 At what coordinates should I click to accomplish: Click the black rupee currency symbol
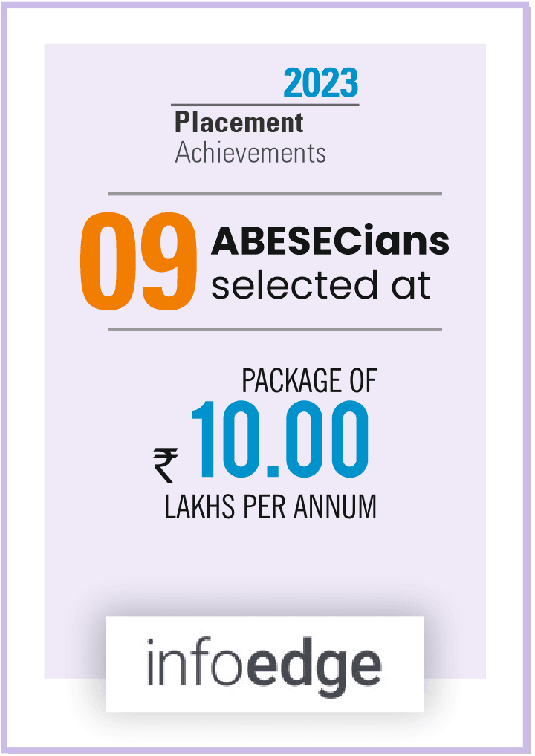166,466
